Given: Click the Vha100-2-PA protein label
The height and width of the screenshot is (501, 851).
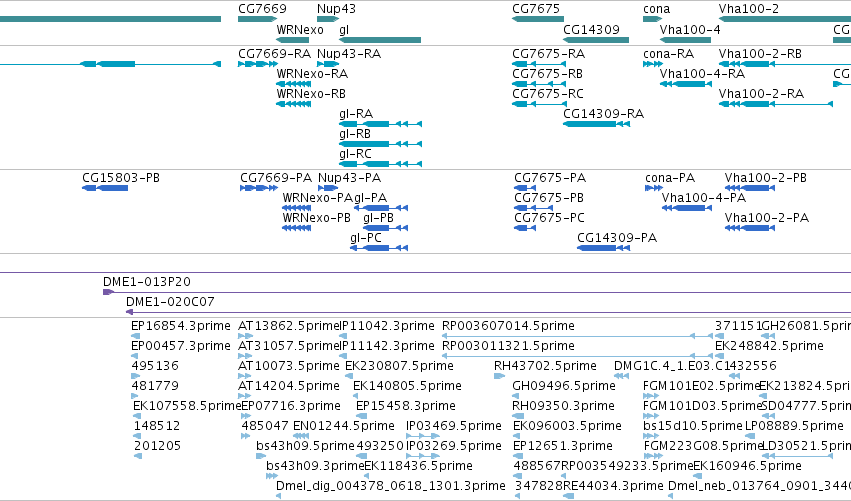Looking at the screenshot, I should 767,218.
